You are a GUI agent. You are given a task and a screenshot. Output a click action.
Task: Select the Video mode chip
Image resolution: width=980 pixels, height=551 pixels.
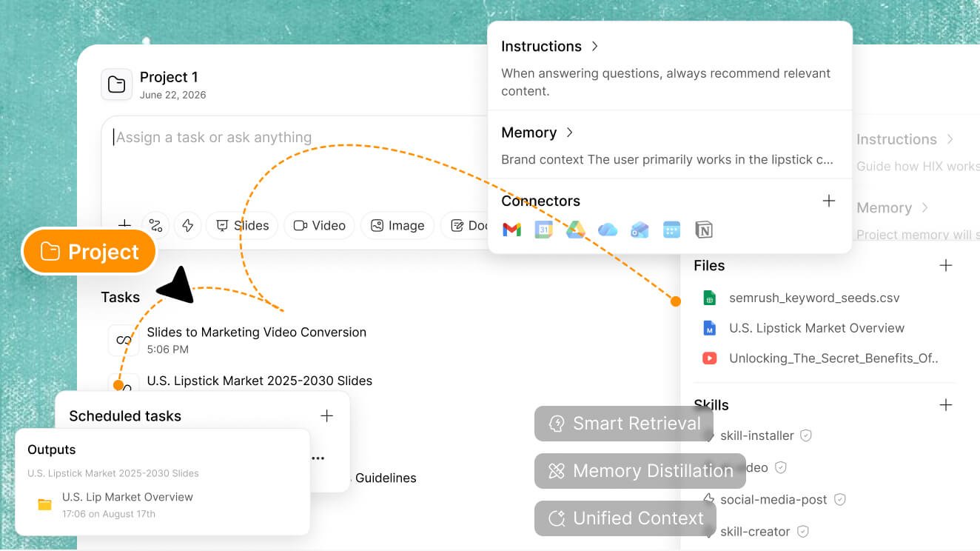tap(320, 226)
